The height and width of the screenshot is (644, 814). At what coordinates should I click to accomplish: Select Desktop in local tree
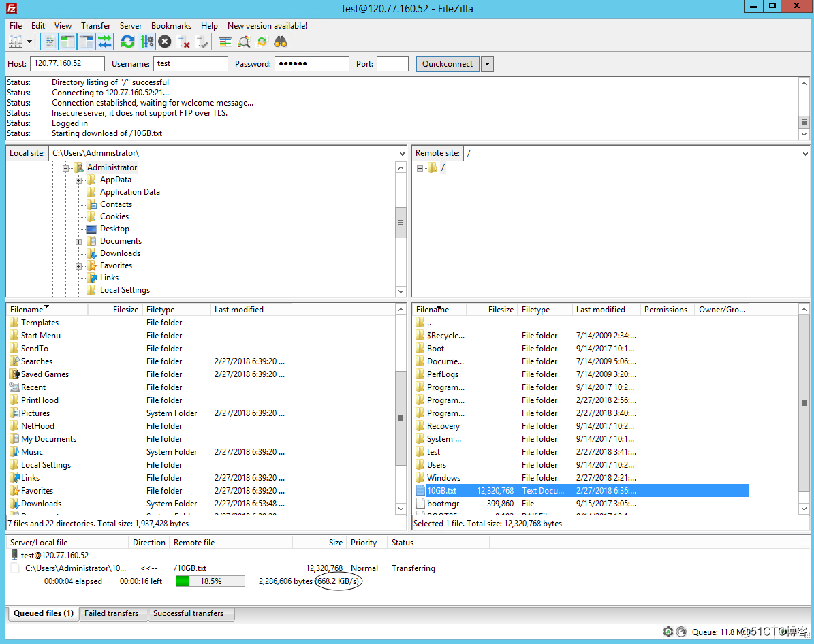[114, 229]
